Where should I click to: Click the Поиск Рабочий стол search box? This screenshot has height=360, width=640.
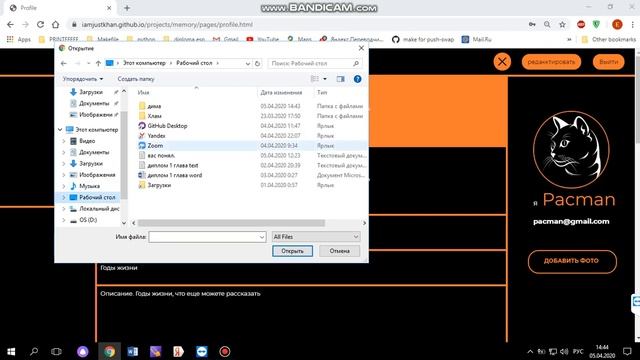coord(315,64)
